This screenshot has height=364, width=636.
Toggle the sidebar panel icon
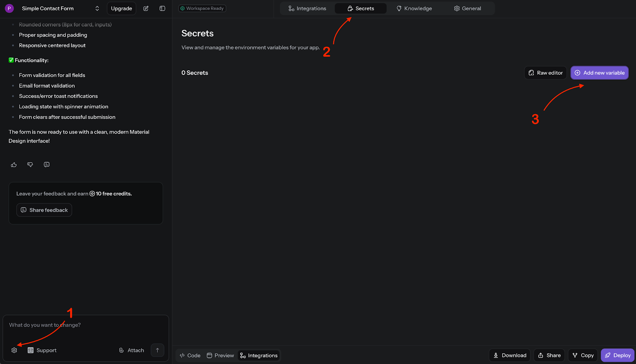pyautogui.click(x=162, y=8)
